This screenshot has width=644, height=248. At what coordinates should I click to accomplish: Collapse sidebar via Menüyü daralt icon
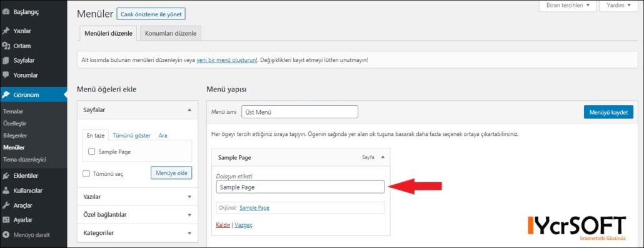(6, 235)
